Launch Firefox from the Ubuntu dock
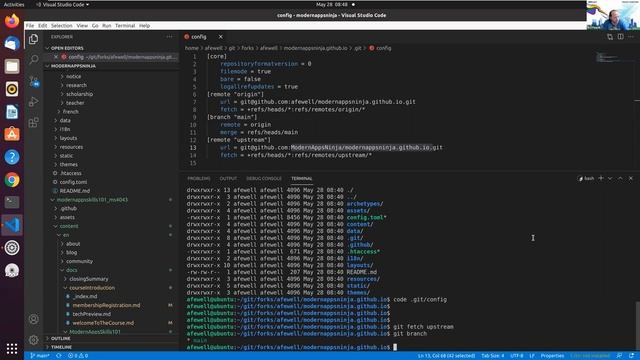This screenshot has width=640, height=360. tap(12, 20)
